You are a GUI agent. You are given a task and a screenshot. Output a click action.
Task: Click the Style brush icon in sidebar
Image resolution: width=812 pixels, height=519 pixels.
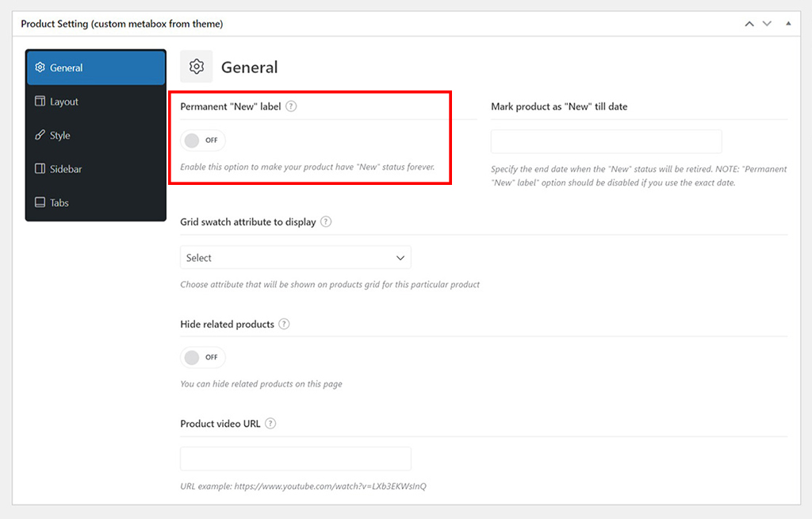pos(40,136)
